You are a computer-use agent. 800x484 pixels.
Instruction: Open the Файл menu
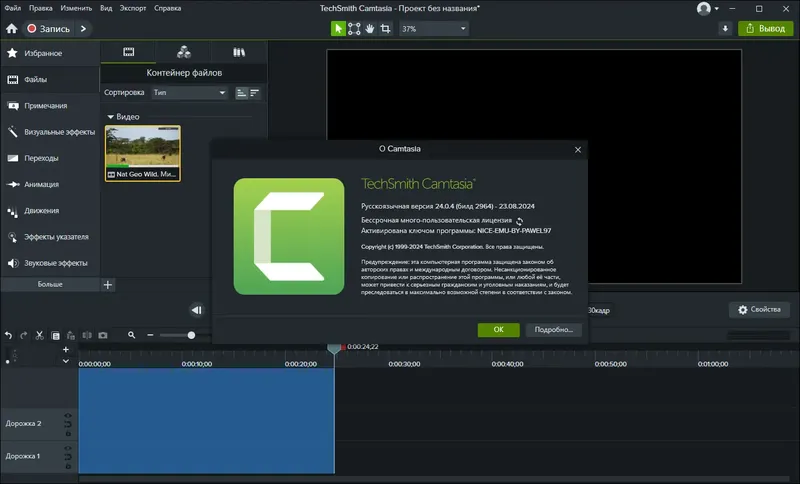(13, 8)
